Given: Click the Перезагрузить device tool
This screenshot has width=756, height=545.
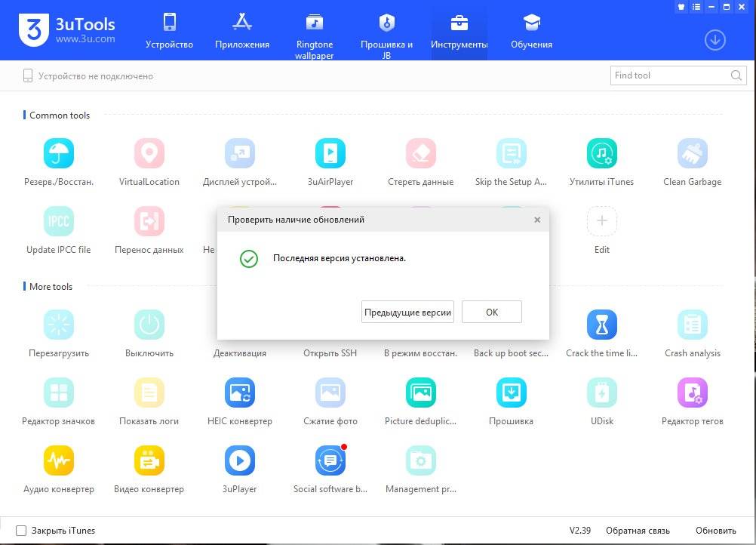Looking at the screenshot, I should click(x=59, y=325).
